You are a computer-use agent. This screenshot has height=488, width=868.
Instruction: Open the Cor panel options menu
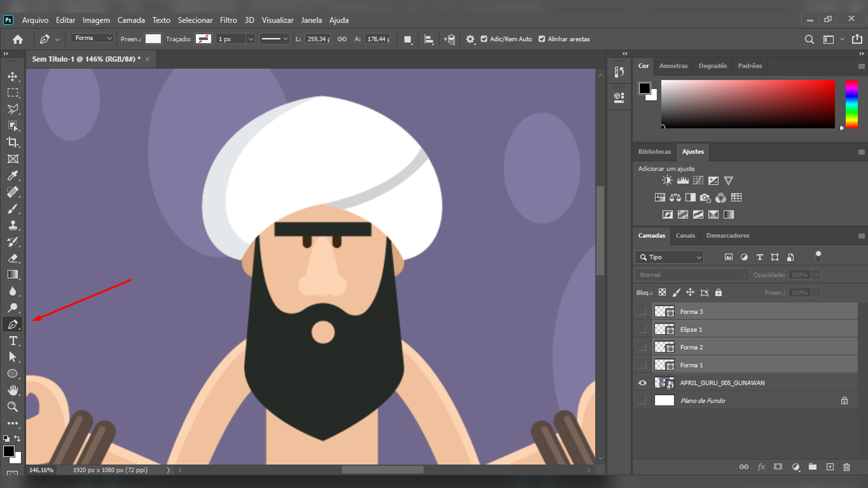click(x=861, y=66)
